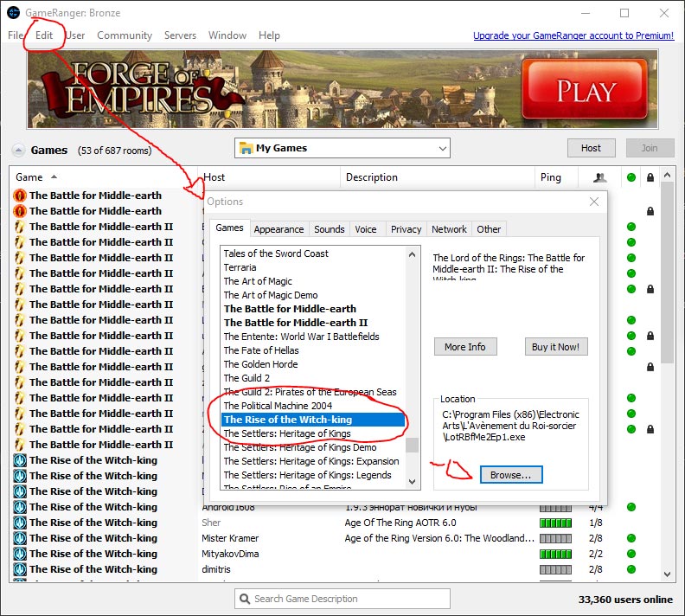The height and width of the screenshot is (616, 685).
Task: Click the More Info button
Action: tap(465, 347)
